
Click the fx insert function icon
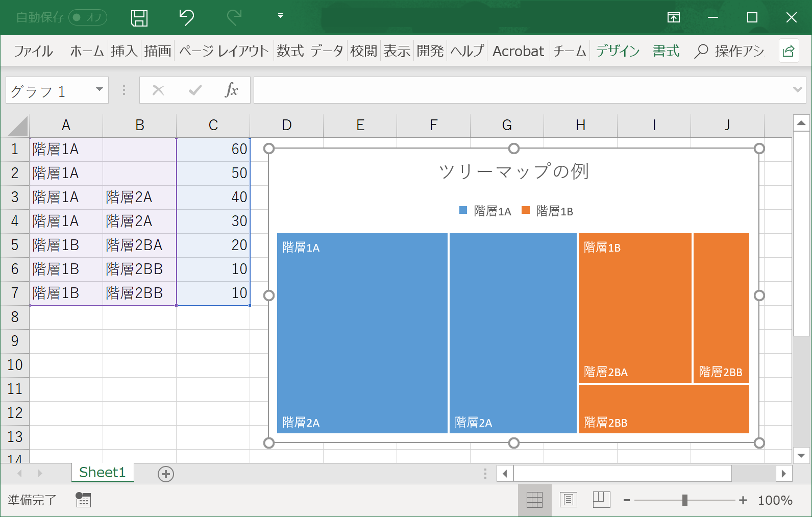pos(231,90)
